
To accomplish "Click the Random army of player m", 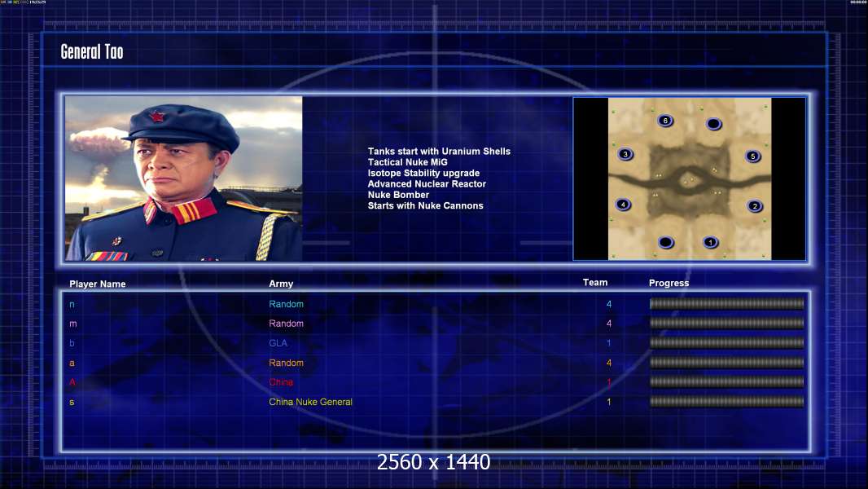I will click(x=286, y=324).
